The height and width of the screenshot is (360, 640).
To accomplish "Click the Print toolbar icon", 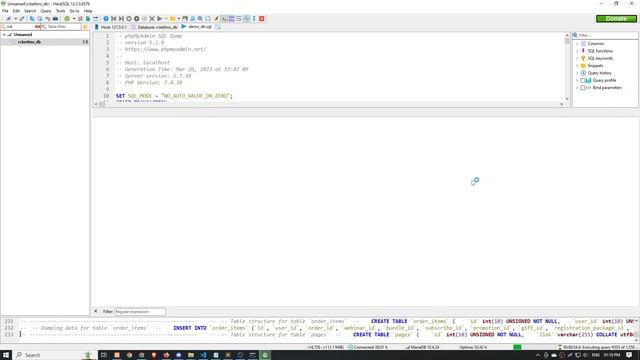I will pos(55,19).
